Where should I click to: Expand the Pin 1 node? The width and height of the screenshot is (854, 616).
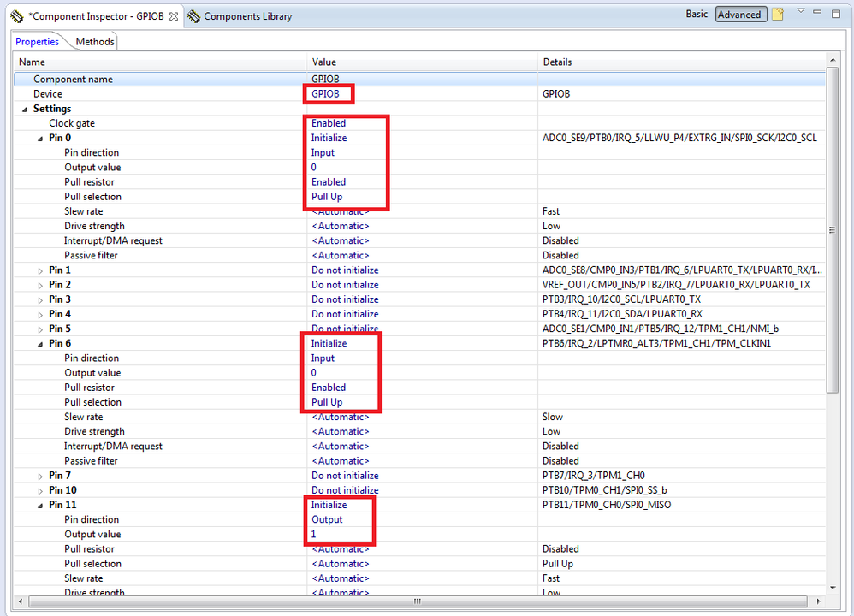tap(39, 270)
